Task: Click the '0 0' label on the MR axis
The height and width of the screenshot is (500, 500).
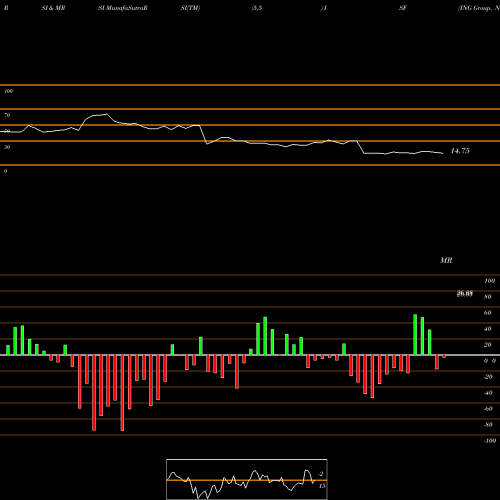Action: click(x=490, y=361)
